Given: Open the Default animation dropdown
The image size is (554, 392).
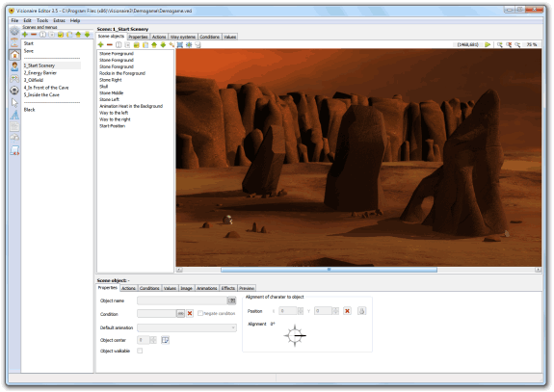Looking at the screenshot, I should click(187, 327).
